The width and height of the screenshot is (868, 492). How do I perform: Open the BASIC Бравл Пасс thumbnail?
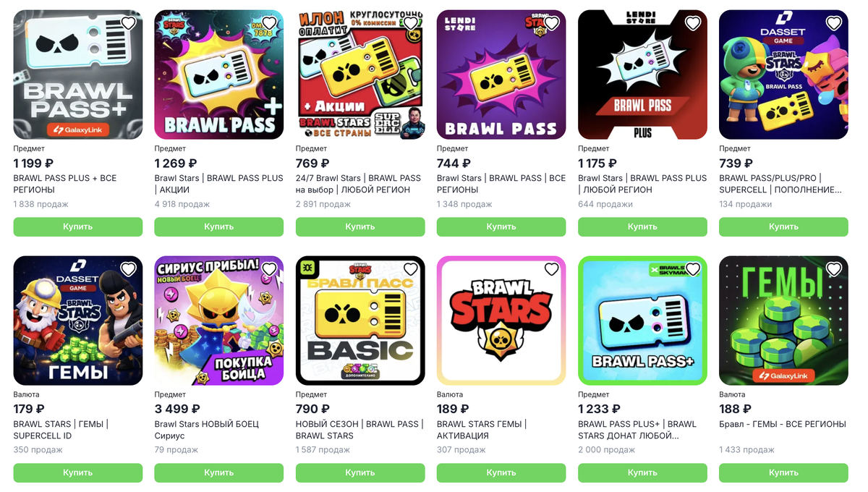coord(360,321)
